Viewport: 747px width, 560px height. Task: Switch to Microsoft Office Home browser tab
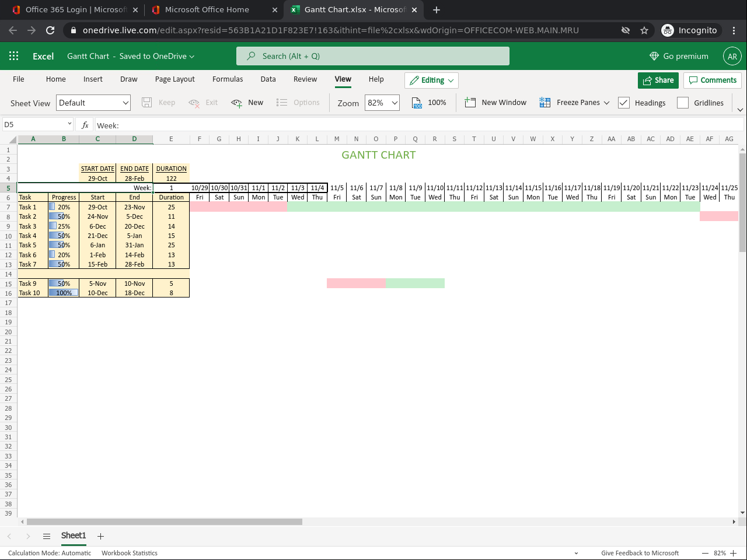213,10
